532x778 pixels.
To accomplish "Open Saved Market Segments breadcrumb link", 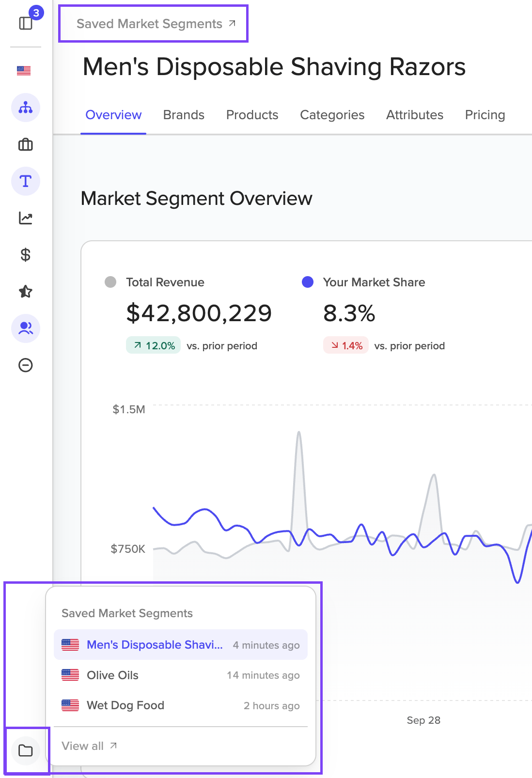I will pos(156,24).
